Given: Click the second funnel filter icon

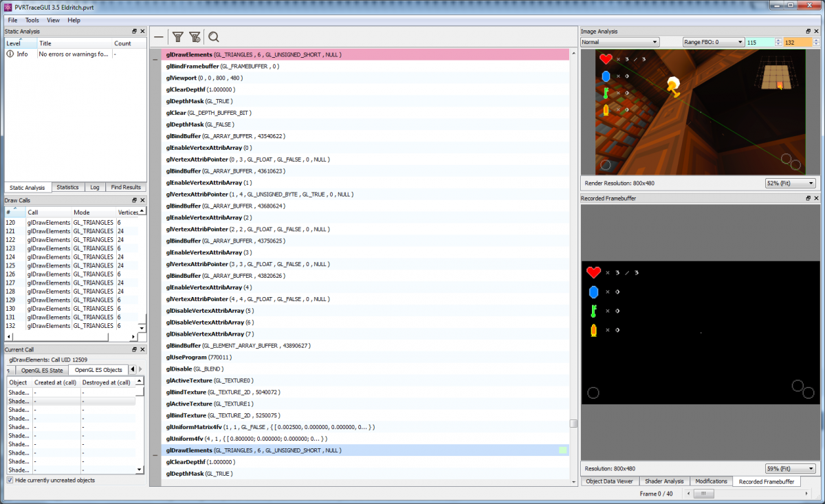Looking at the screenshot, I should (x=195, y=37).
